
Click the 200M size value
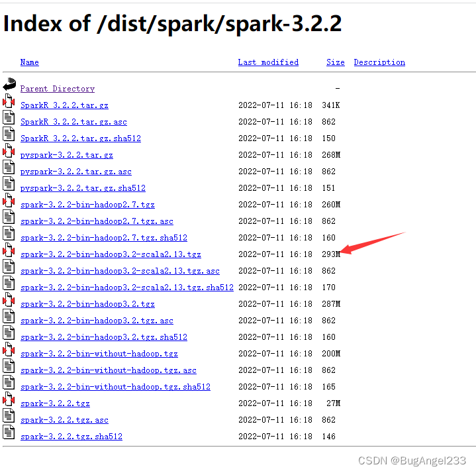tap(331, 354)
